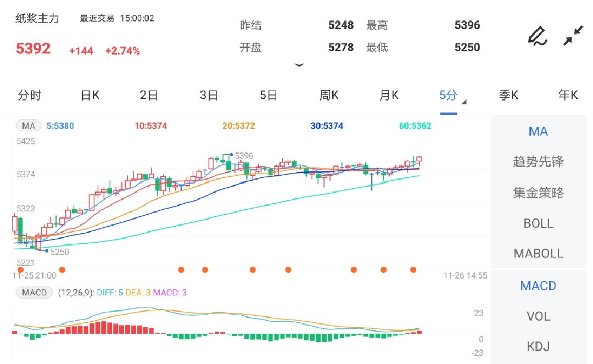
Task: Select MA indicator in the sidebar
Action: coord(538,131)
